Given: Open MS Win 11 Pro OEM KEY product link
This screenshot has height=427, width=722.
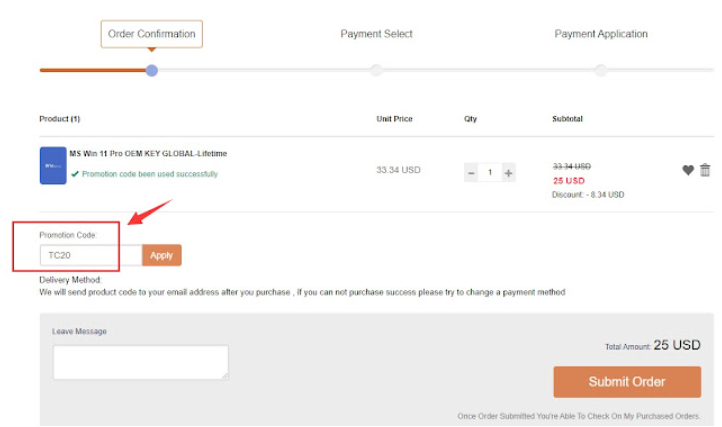Looking at the screenshot, I should (x=148, y=154).
